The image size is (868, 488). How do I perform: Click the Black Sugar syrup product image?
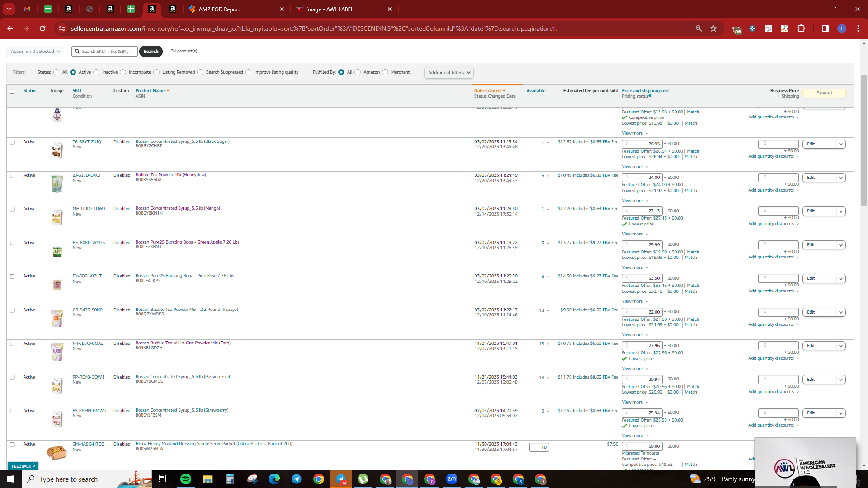(x=57, y=150)
